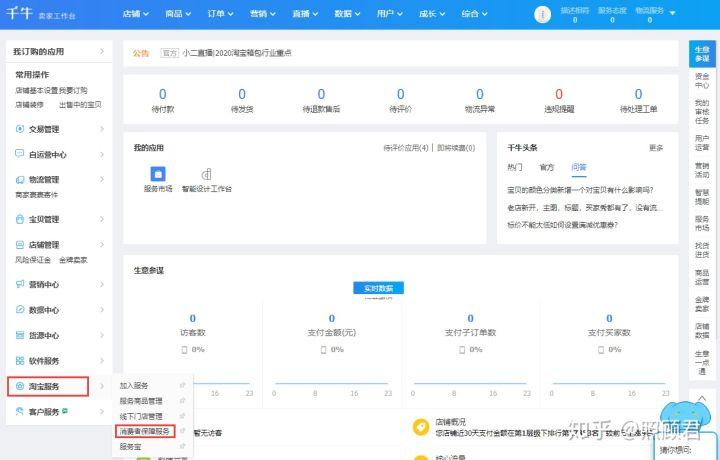Screen dimensions: 720x460
Task: Switch to the 热门 tab in 千牛头条
Action: tap(515, 167)
